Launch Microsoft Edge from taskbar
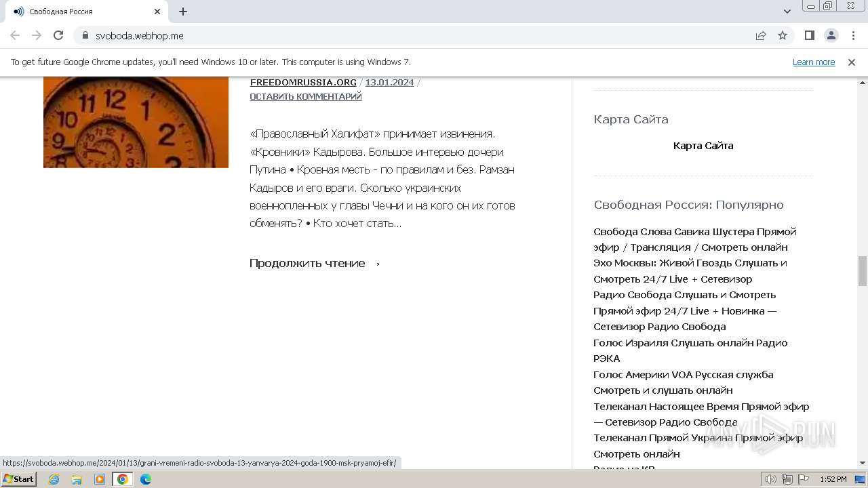The width and height of the screenshot is (868, 488). click(145, 479)
